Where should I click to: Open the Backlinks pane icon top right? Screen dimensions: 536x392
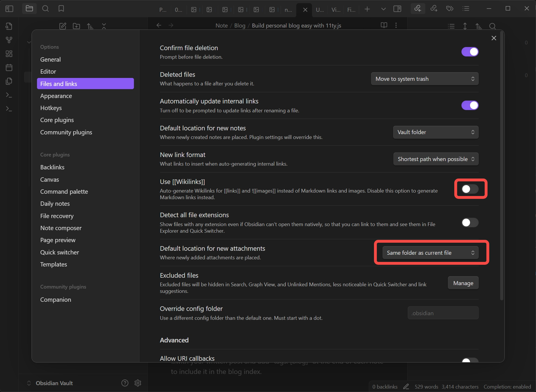(418, 9)
